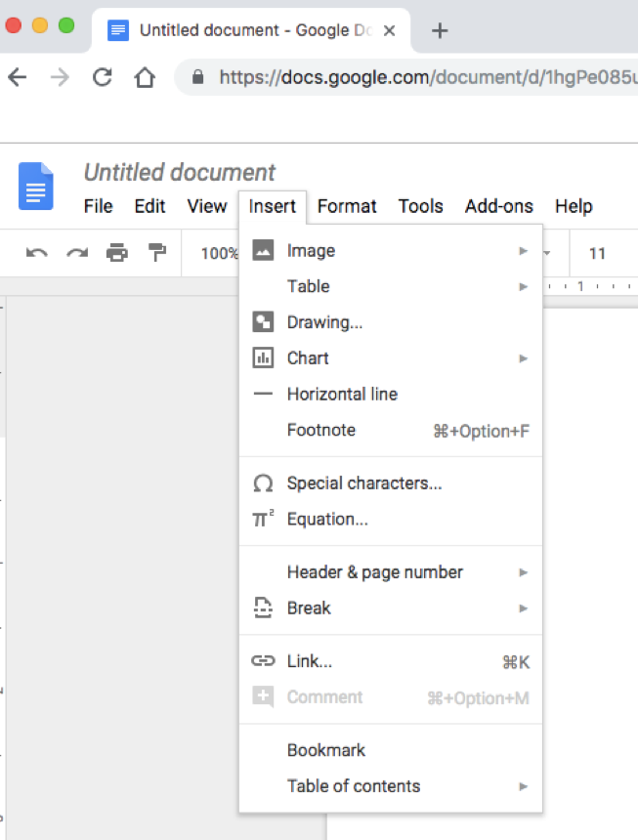Expand the Chart submenu arrow
This screenshot has height=840, width=638.
point(524,358)
